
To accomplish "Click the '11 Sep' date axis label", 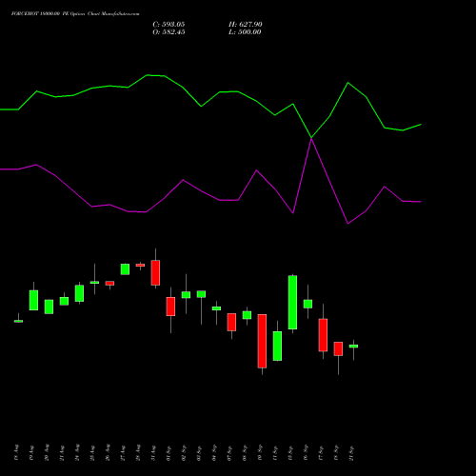I will [x=275, y=453].
